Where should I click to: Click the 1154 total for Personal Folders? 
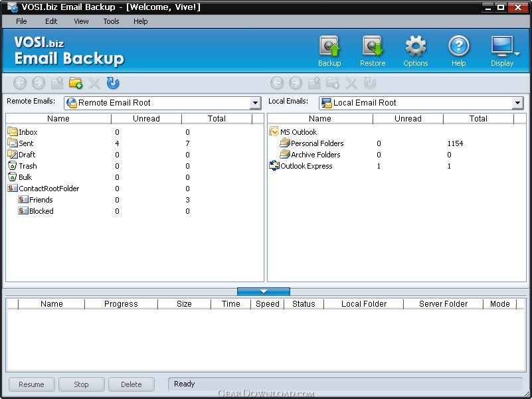tap(455, 143)
